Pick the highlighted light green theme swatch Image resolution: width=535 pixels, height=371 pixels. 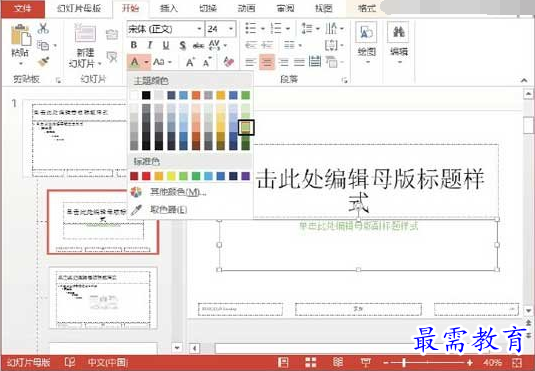(x=246, y=127)
